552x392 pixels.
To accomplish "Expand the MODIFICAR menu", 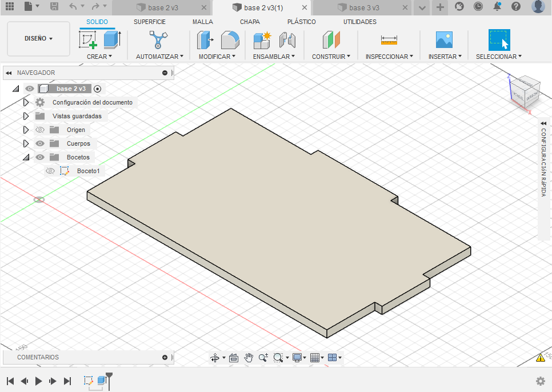I will pyautogui.click(x=217, y=57).
